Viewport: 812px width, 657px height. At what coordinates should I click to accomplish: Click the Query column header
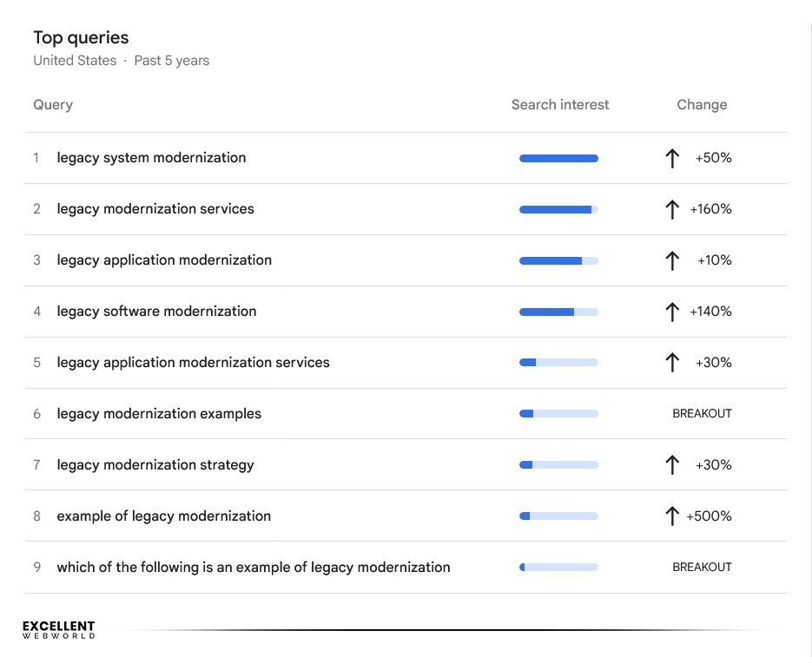tap(52, 104)
